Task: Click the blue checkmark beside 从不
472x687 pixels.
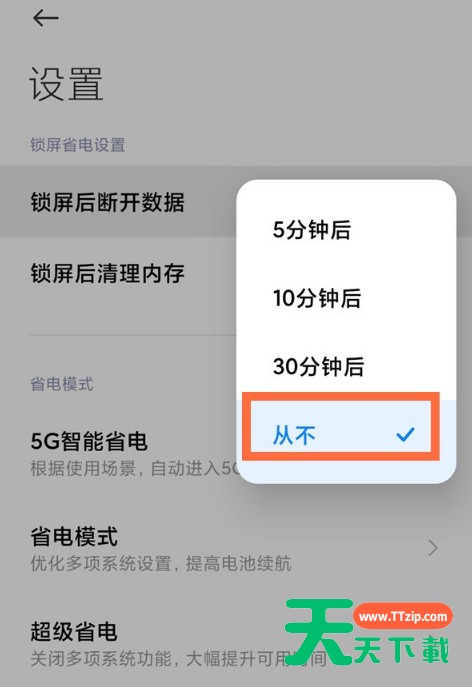Action: pos(405,434)
